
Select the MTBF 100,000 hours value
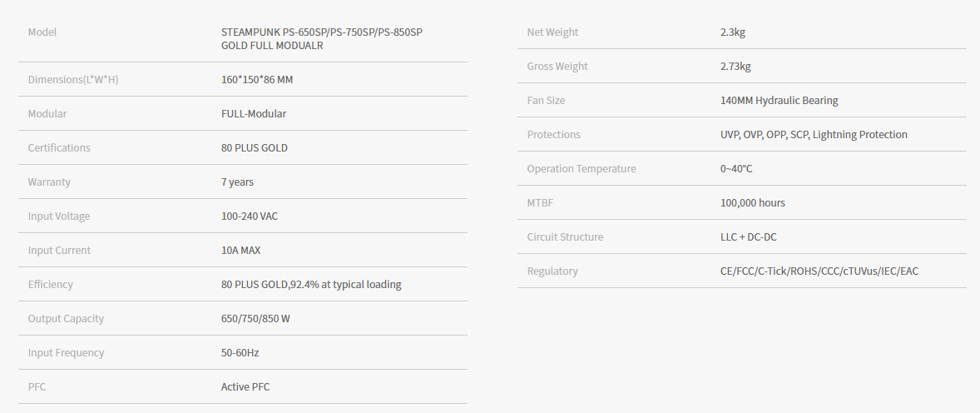(753, 202)
